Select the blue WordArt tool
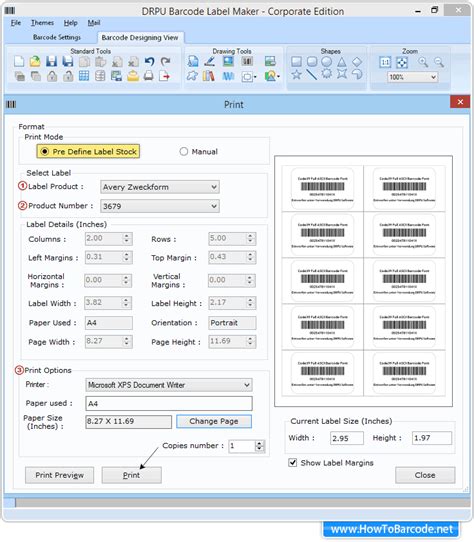 pyautogui.click(x=228, y=76)
